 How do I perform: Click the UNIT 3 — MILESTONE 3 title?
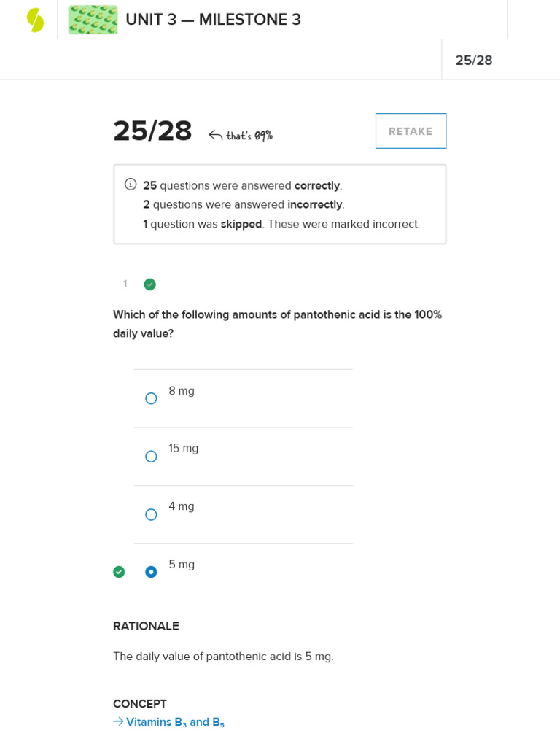tap(213, 20)
